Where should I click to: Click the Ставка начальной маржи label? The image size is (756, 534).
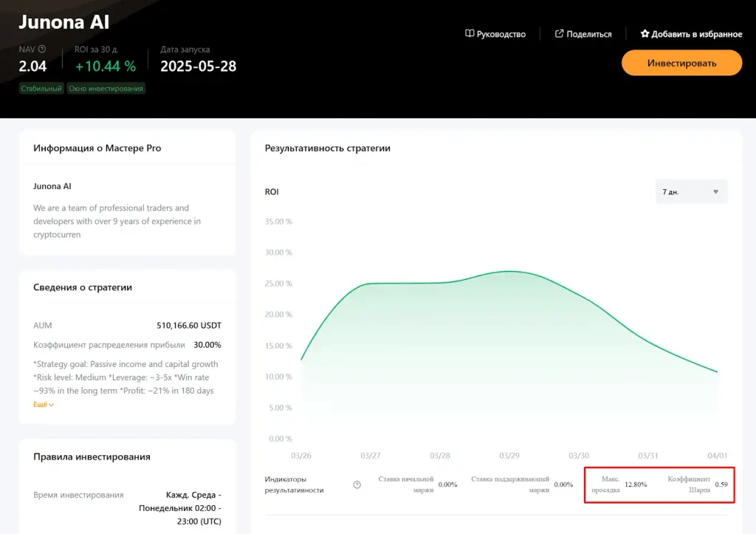tap(406, 485)
